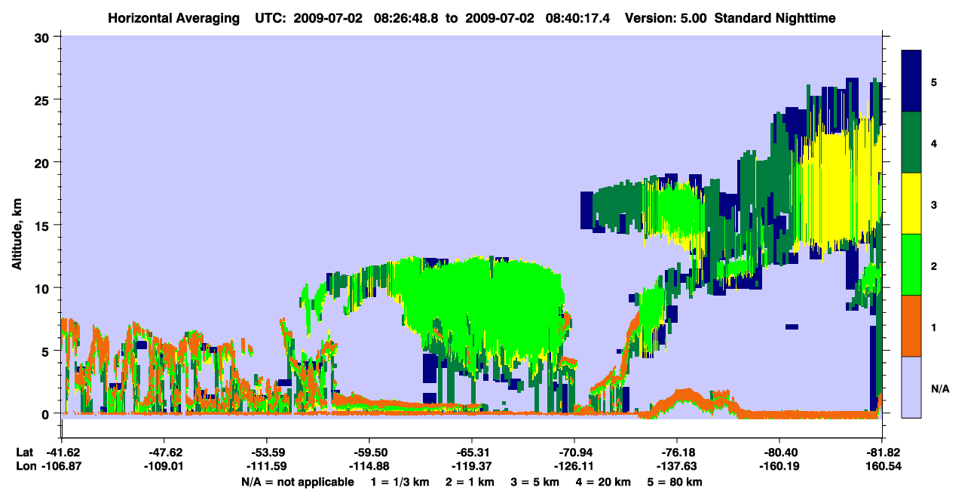Viewport: 980px width, 503px height.
Task: Click legend text 'N/A = not applicable'
Action: (298, 482)
